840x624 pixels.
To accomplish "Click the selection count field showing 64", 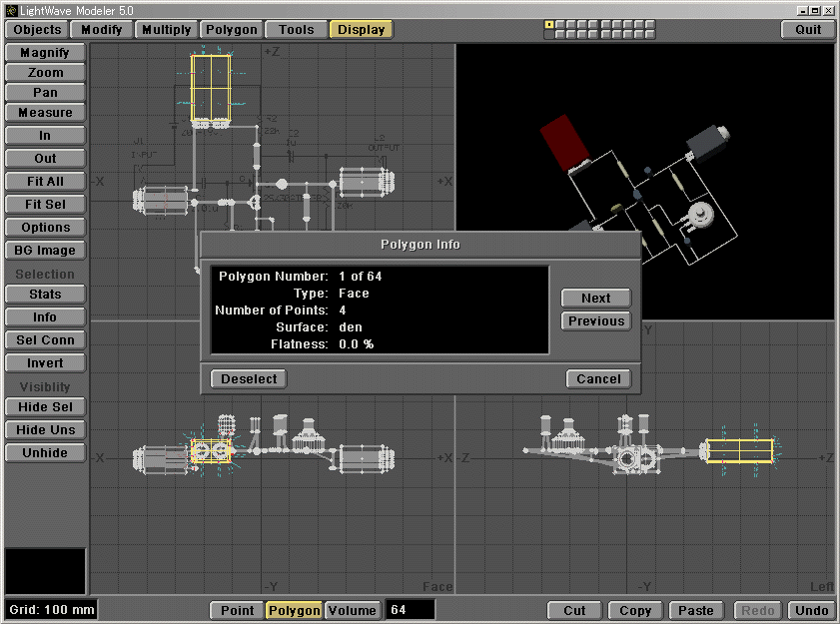I will click(411, 610).
